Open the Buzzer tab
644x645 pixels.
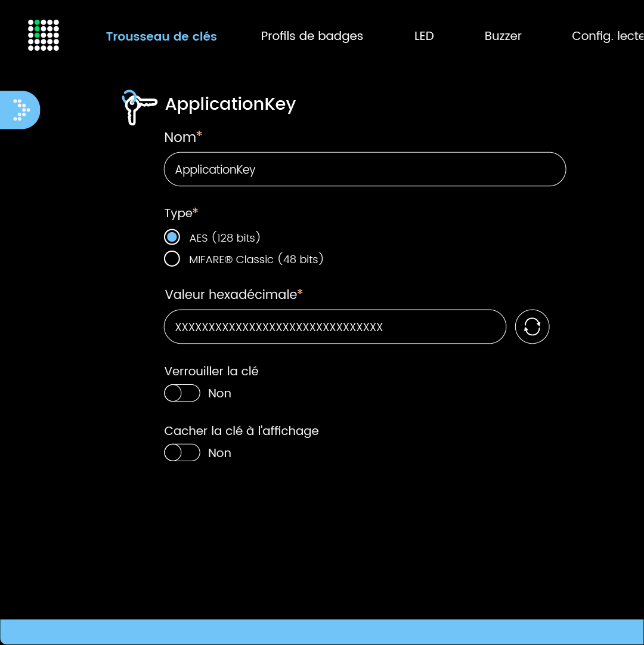point(503,36)
